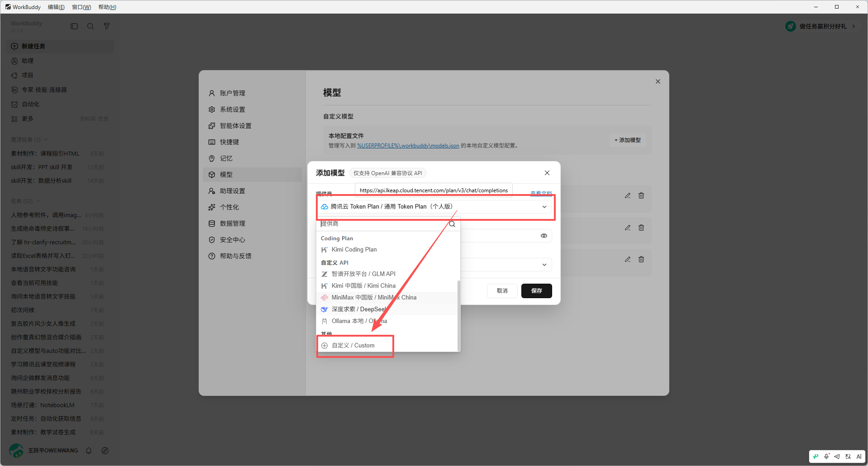Choose 自定义 / Custom provider option
This screenshot has width=868, height=466.
coord(387,345)
